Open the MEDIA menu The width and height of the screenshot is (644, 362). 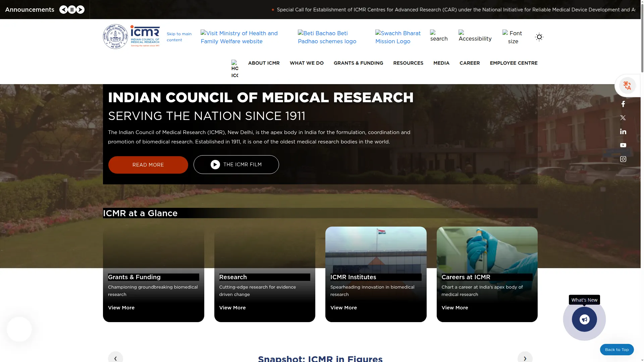(441, 63)
